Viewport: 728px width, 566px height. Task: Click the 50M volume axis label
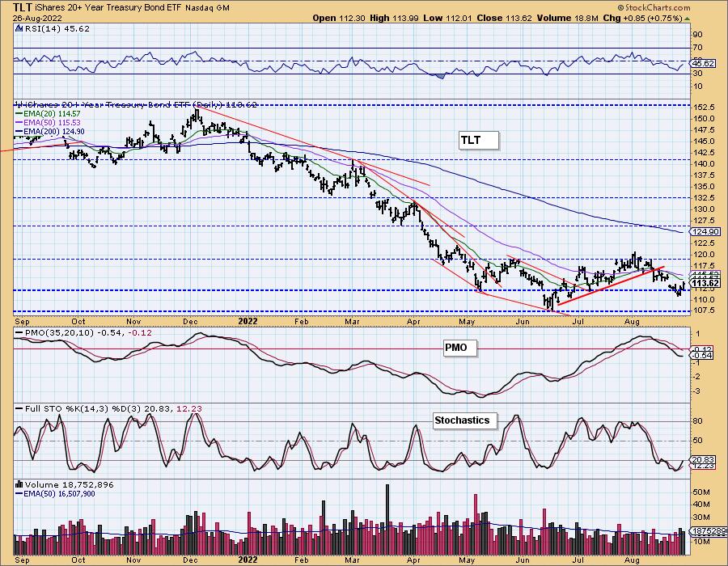click(x=700, y=492)
